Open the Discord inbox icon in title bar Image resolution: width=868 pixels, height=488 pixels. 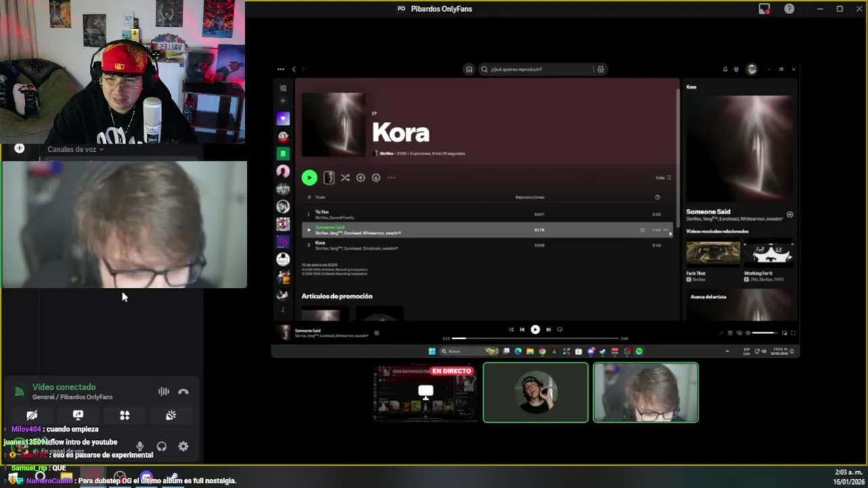coord(764,9)
